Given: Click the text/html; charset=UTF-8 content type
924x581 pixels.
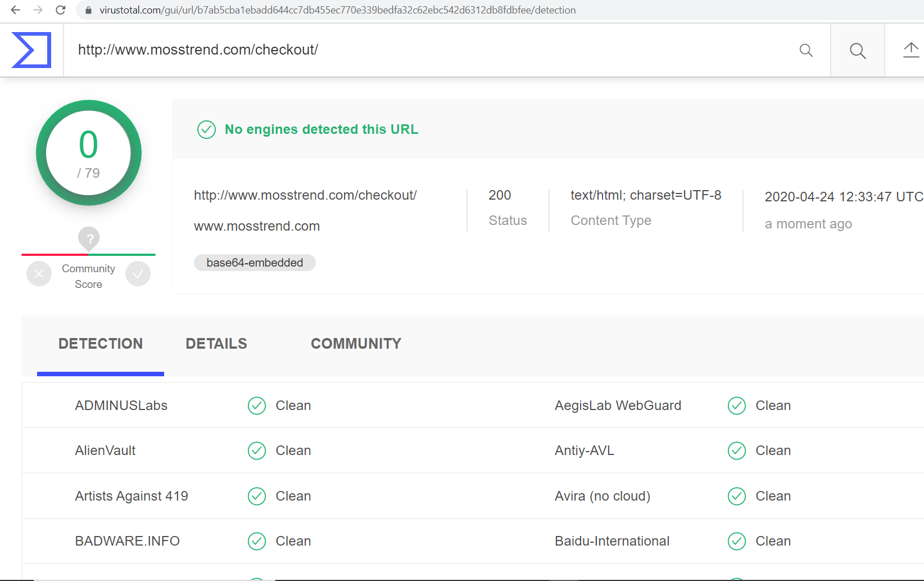Looking at the screenshot, I should pyautogui.click(x=646, y=195).
